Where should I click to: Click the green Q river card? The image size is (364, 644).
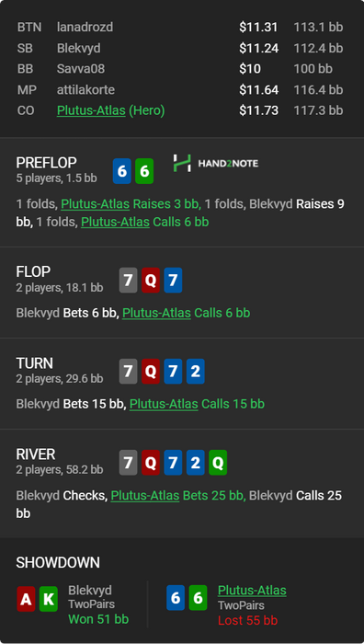click(x=218, y=463)
